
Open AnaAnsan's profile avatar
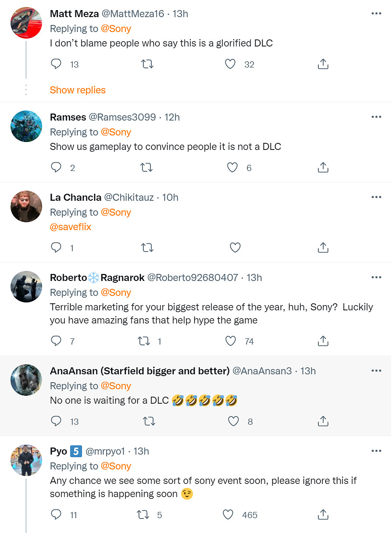tap(26, 380)
